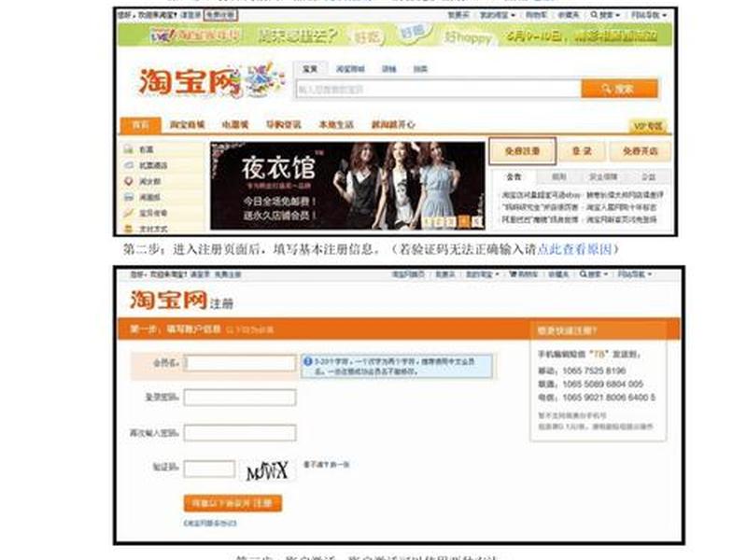Screen dimensions: 747x560
Task: Go to 首页 in the main navigation
Action: (141, 125)
